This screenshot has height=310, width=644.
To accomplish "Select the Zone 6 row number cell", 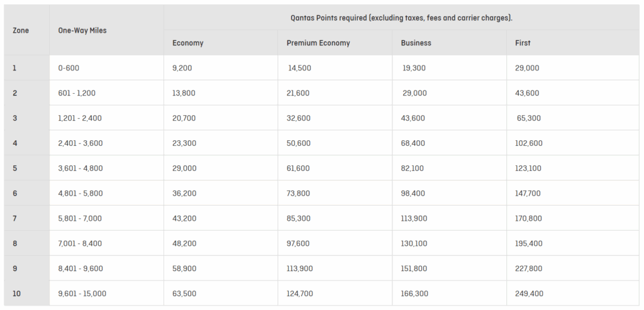I will click(x=15, y=194).
